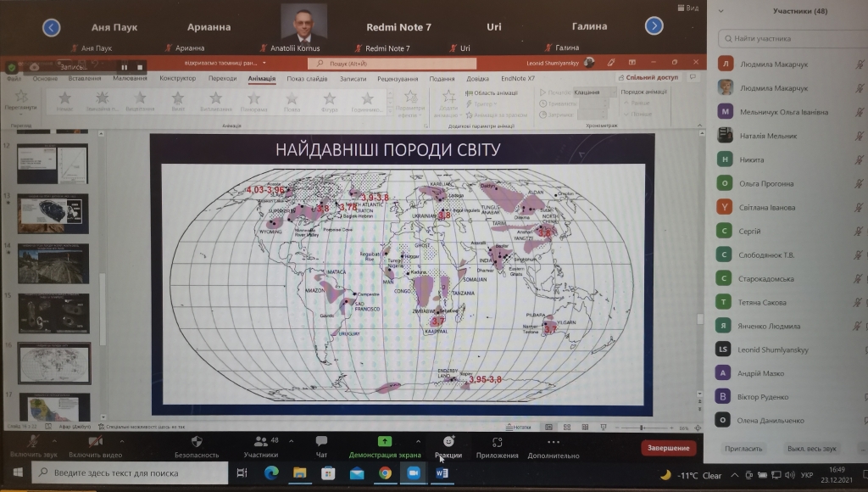The height and width of the screenshot is (492, 868).
Task: Open the Zoom Apps icon
Action: (x=497, y=442)
